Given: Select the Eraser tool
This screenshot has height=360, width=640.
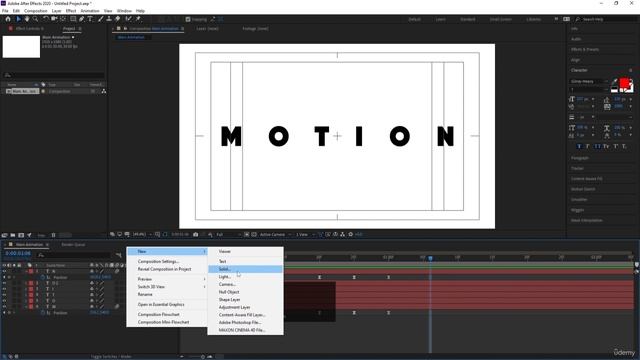Looking at the screenshot, I should (x=118, y=19).
